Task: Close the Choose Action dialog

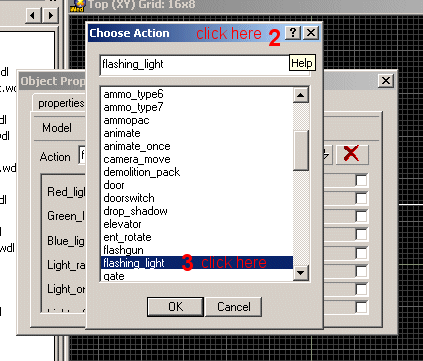Action: tap(311, 33)
